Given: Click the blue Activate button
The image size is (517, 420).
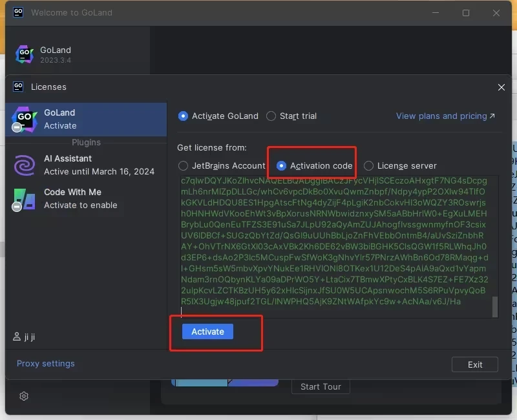Looking at the screenshot, I should (x=207, y=331).
